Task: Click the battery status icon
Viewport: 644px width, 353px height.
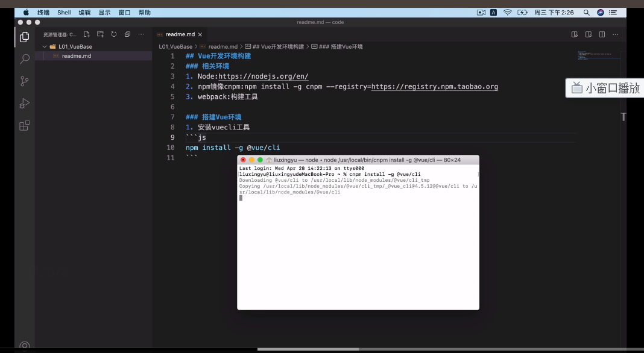Action: click(522, 12)
